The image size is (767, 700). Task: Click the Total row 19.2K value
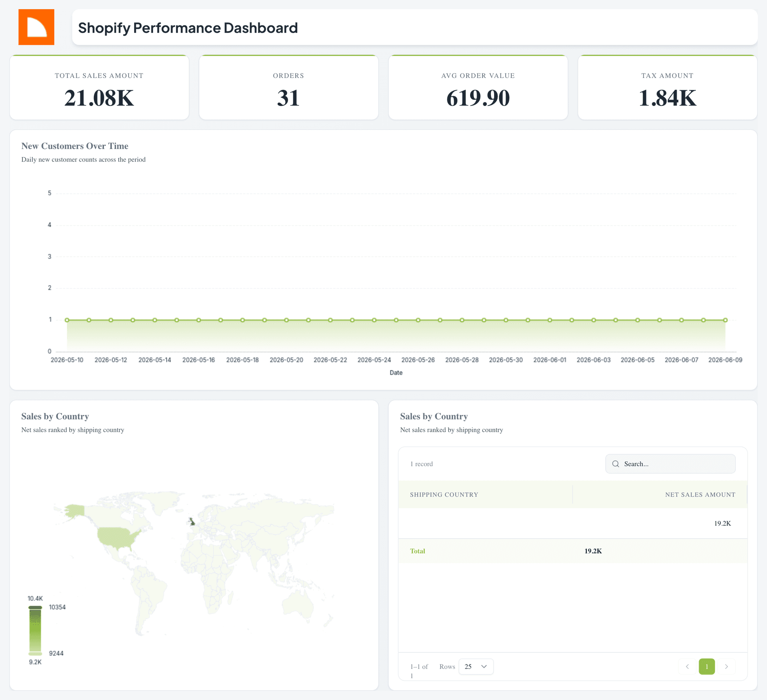593,551
